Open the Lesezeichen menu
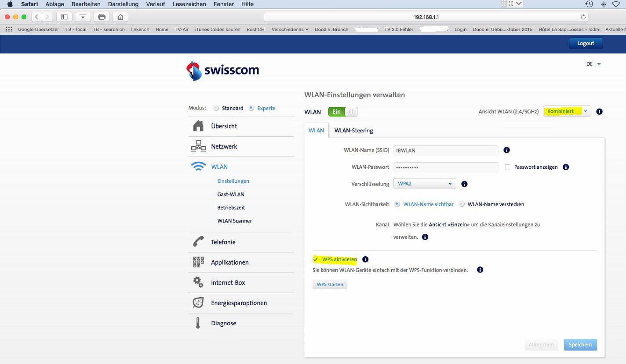The width and height of the screenshot is (626, 364). [x=189, y=4]
